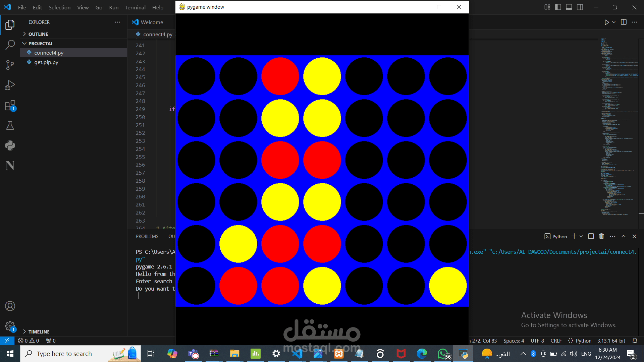Select the Python activity bar icon
Viewport: 644px width, 362px height.
[x=10, y=145]
